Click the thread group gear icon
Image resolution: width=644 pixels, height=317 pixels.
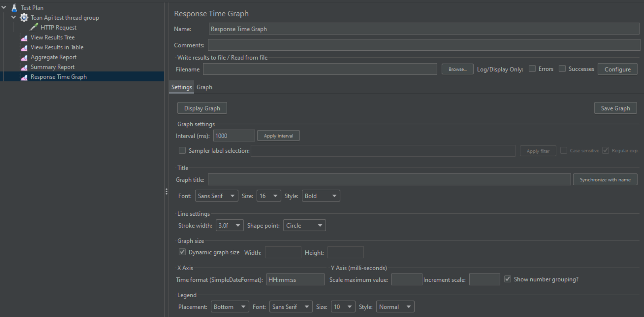(x=24, y=18)
